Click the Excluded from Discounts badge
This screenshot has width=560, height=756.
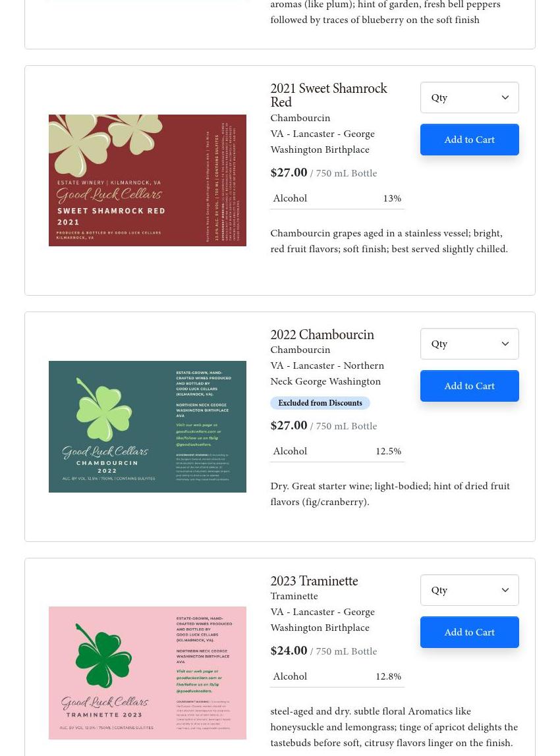click(x=320, y=403)
